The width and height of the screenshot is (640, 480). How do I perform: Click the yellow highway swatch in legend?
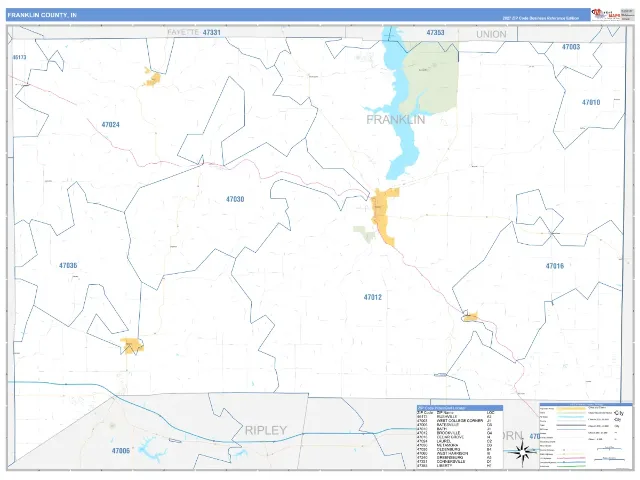[569, 408]
